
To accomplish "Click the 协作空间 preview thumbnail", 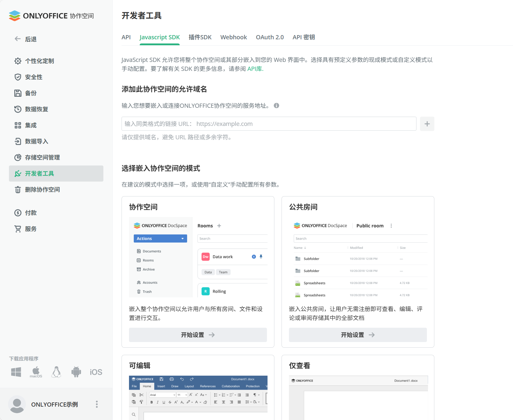I will tap(198, 257).
